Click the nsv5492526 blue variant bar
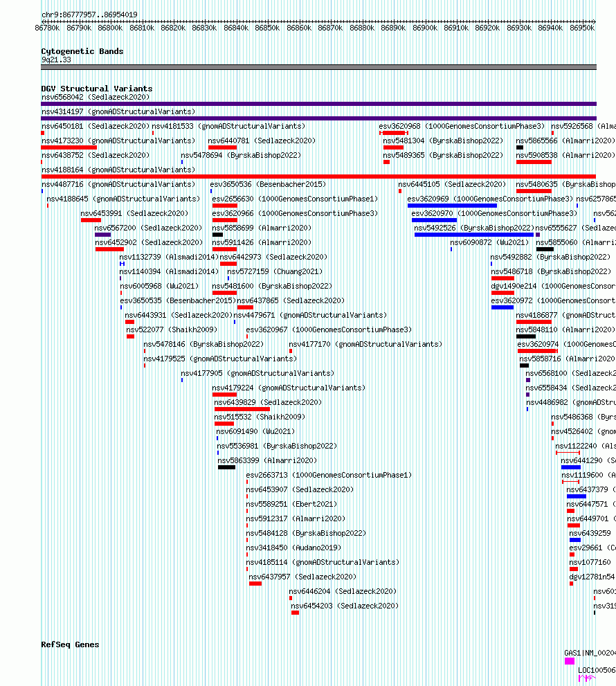The width and height of the screenshot is (616, 686). 474,235
